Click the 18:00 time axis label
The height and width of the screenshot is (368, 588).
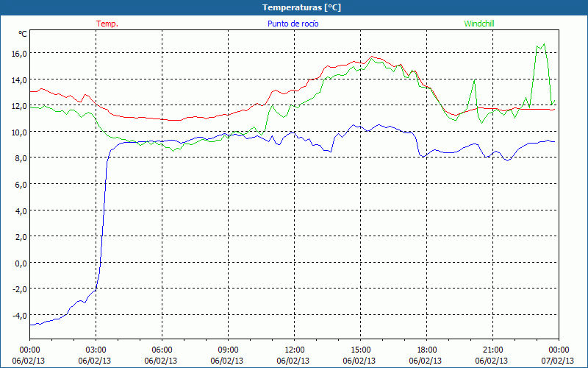tap(427, 350)
